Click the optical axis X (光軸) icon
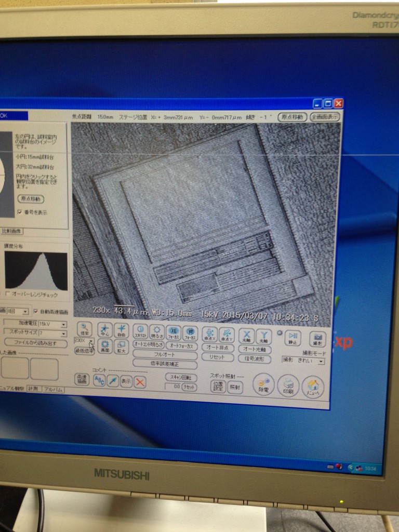 (x=247, y=336)
